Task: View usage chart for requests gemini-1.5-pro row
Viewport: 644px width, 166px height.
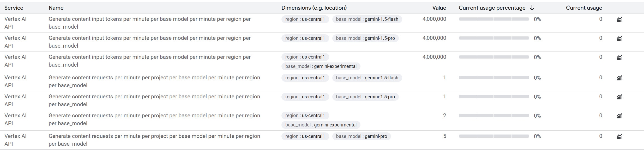Action: coord(619,97)
